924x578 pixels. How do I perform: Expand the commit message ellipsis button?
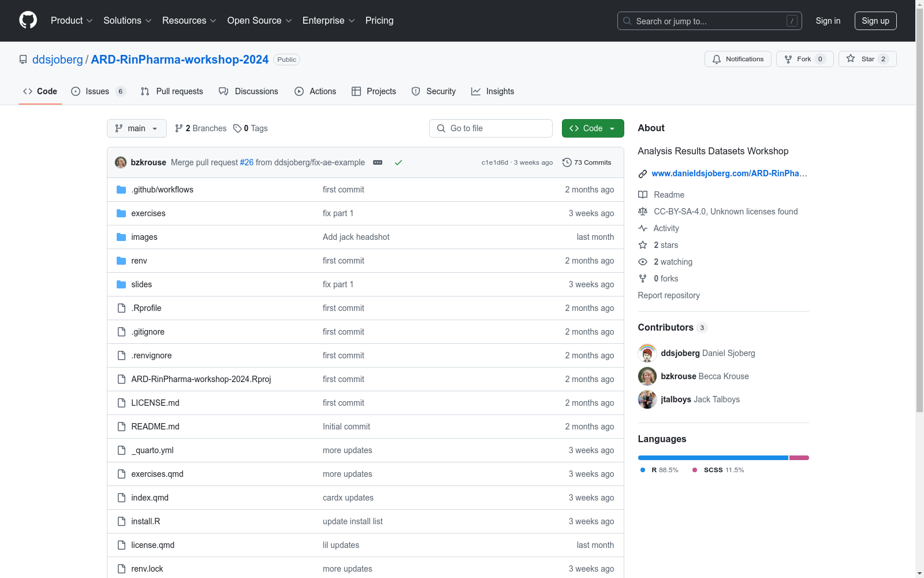(x=378, y=162)
